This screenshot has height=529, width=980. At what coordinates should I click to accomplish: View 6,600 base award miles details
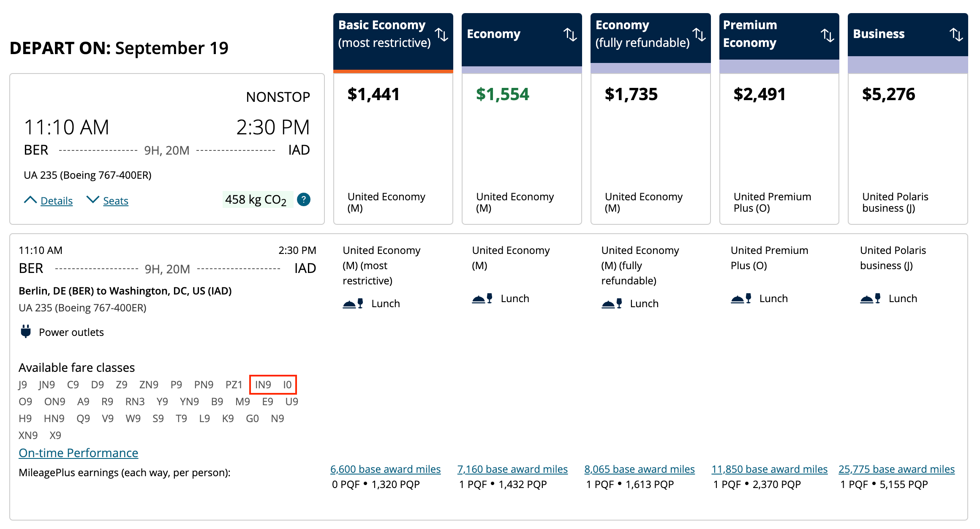tap(385, 469)
